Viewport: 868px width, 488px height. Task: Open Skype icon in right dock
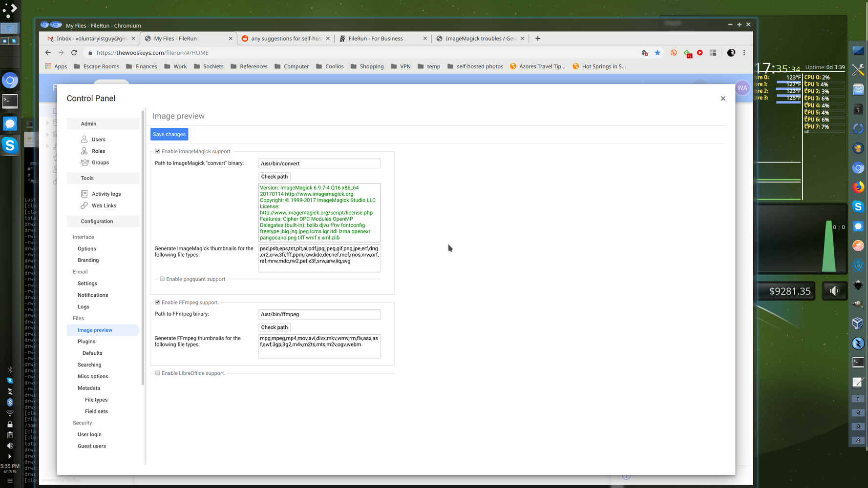858,206
